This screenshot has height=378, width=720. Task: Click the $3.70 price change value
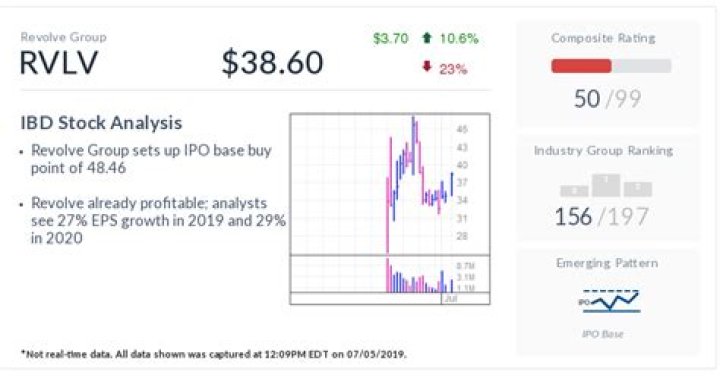click(x=391, y=38)
